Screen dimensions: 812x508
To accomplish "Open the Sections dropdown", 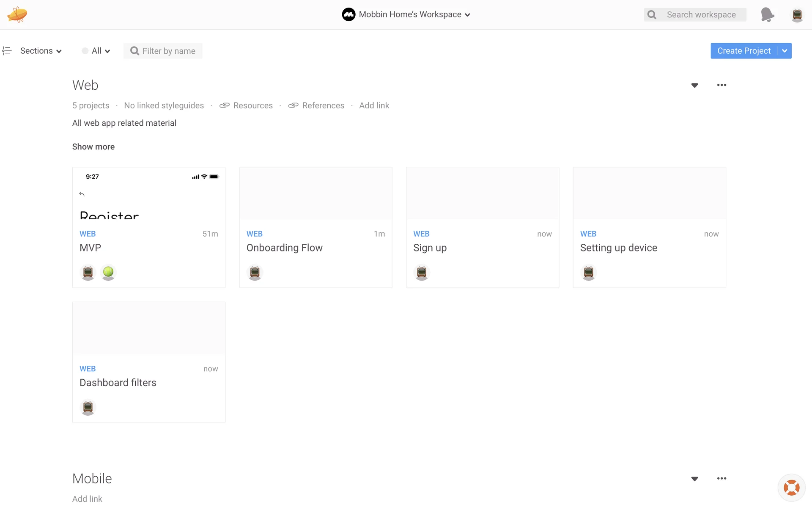I will 41,51.
